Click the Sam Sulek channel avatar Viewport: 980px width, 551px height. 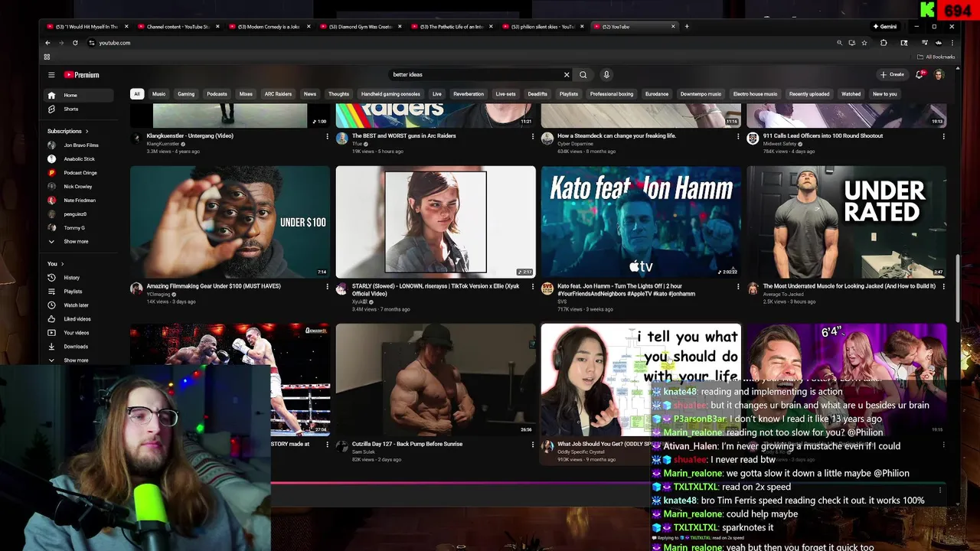coord(342,446)
